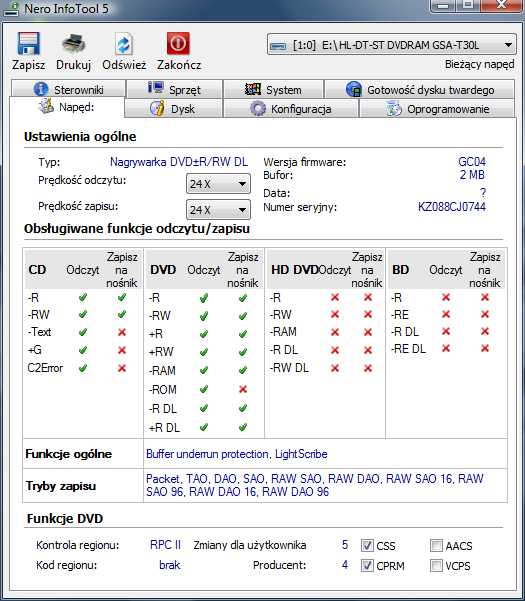Click the Oprogramowanie software icon
Image resolution: width=525 pixels, height=601 pixels.
(394, 108)
